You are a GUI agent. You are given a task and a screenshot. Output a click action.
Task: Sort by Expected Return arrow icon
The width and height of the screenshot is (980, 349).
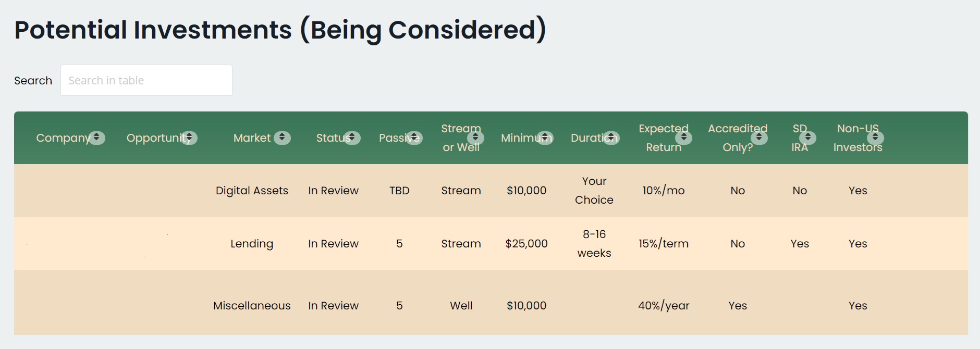coord(684,138)
